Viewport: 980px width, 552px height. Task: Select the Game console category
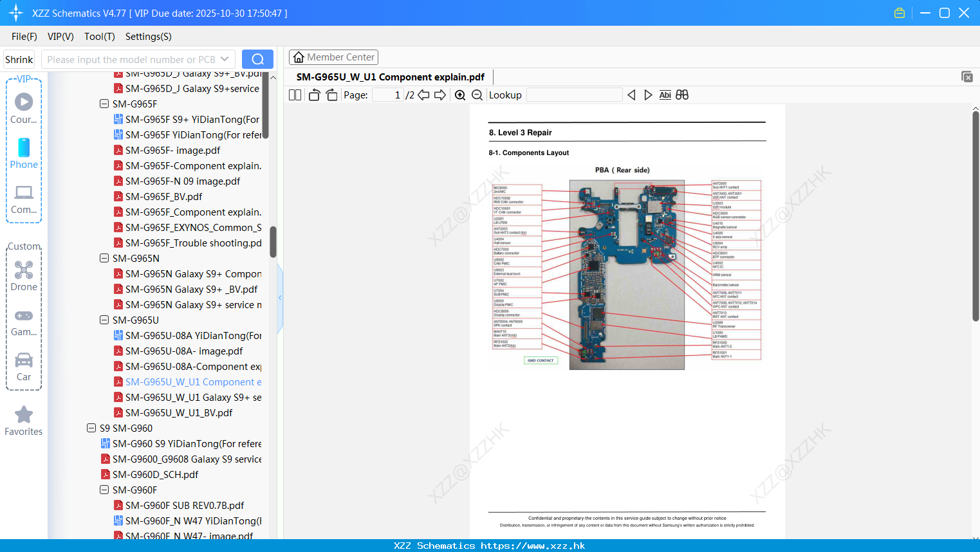click(x=24, y=322)
